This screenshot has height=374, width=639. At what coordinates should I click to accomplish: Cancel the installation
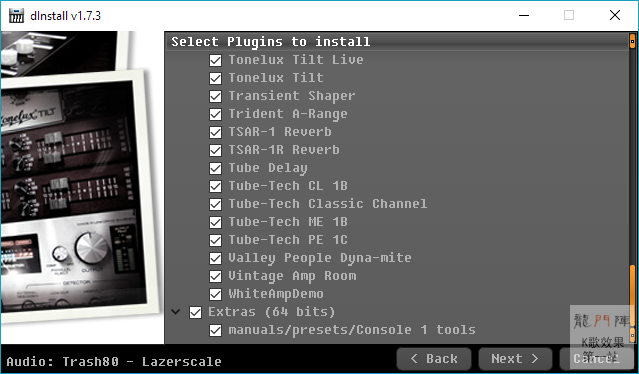coord(597,359)
